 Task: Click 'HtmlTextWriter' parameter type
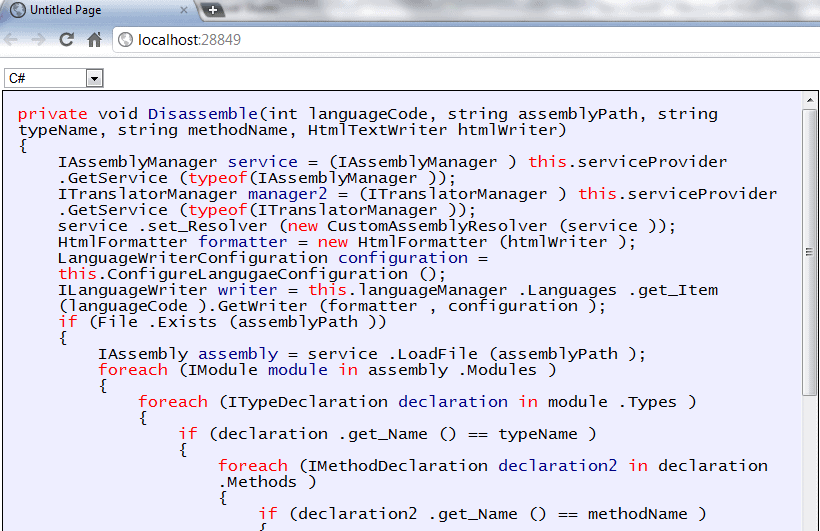[378, 130]
